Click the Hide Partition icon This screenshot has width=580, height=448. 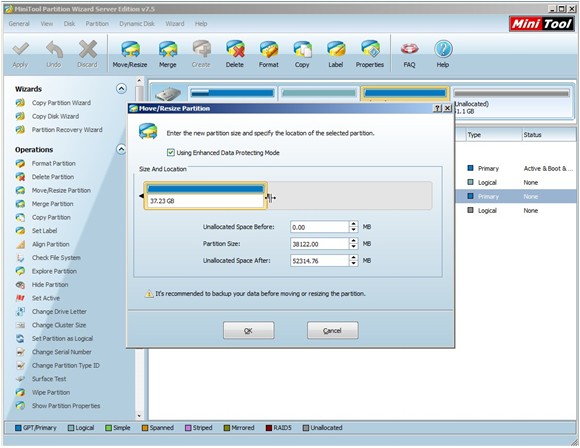pos(20,285)
